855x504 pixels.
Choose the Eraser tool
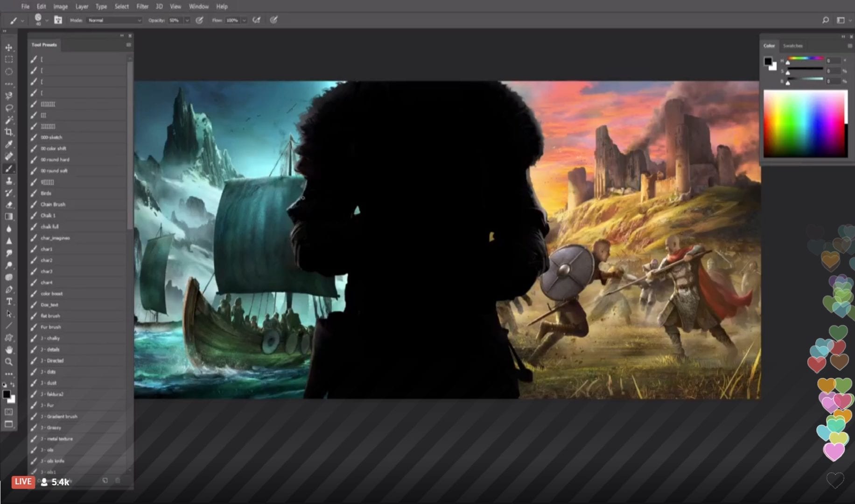point(9,204)
